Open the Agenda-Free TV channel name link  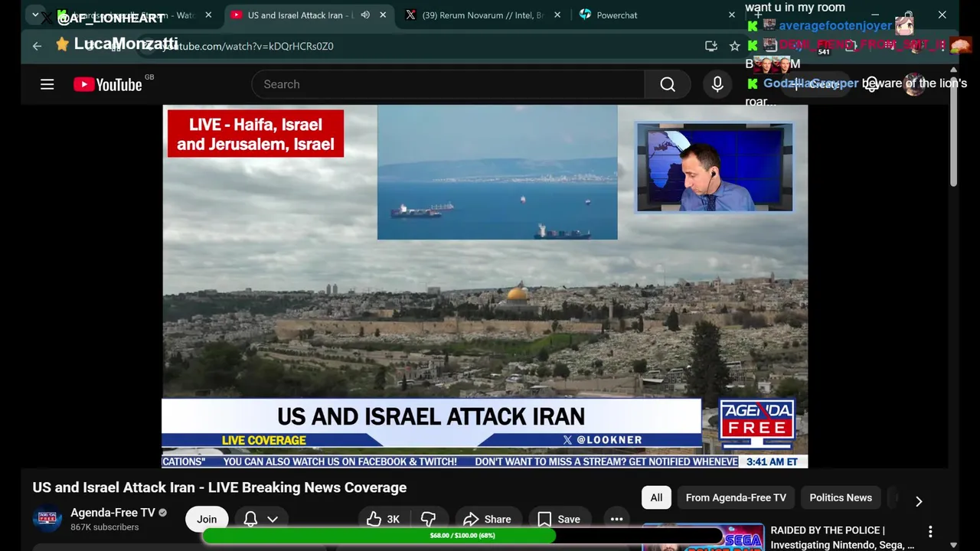click(x=113, y=513)
